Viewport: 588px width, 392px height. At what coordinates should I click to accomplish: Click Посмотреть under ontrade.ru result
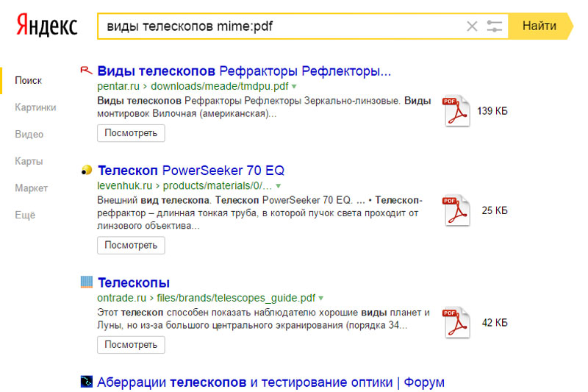(131, 345)
